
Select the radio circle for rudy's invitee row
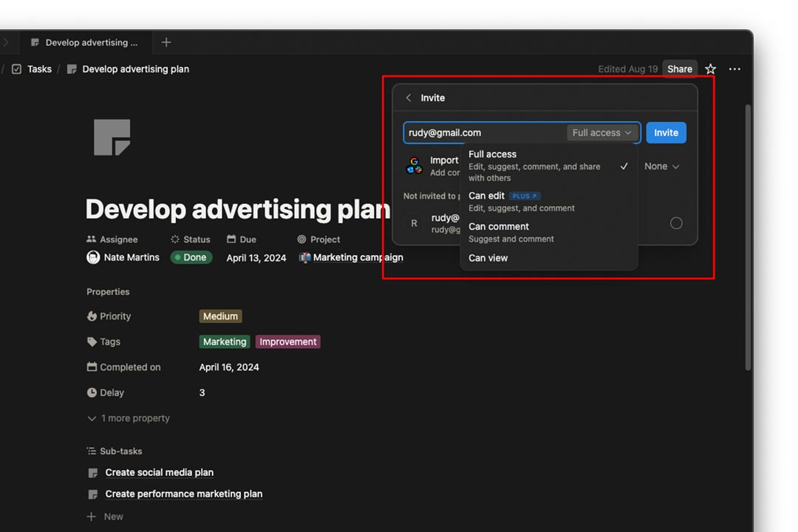(x=676, y=223)
